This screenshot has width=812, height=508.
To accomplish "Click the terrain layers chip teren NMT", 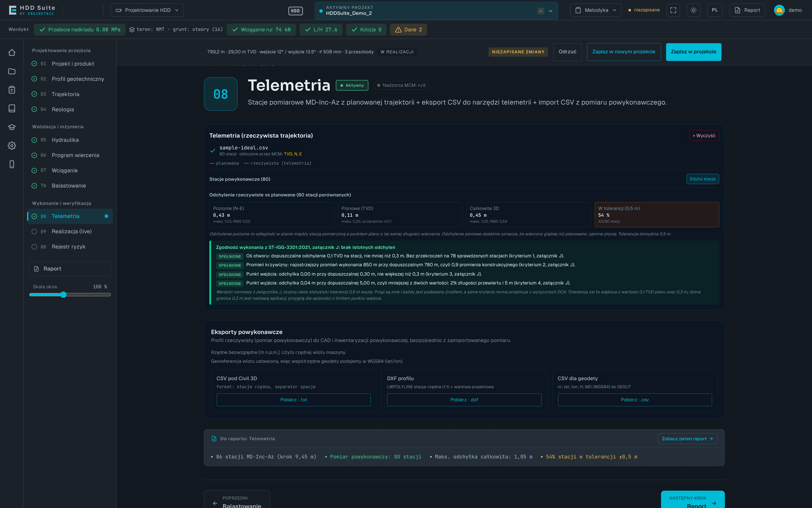I will coord(176,30).
